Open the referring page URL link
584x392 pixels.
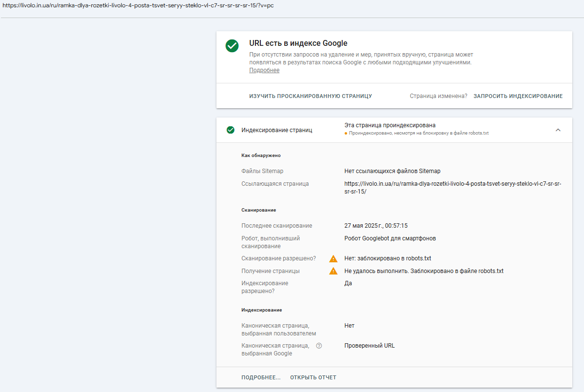pos(452,187)
